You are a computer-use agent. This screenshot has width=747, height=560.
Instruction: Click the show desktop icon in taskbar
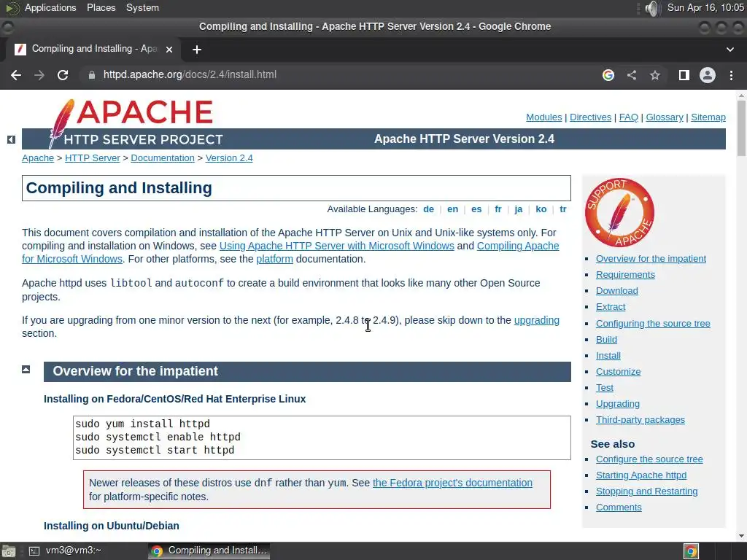(x=8, y=551)
